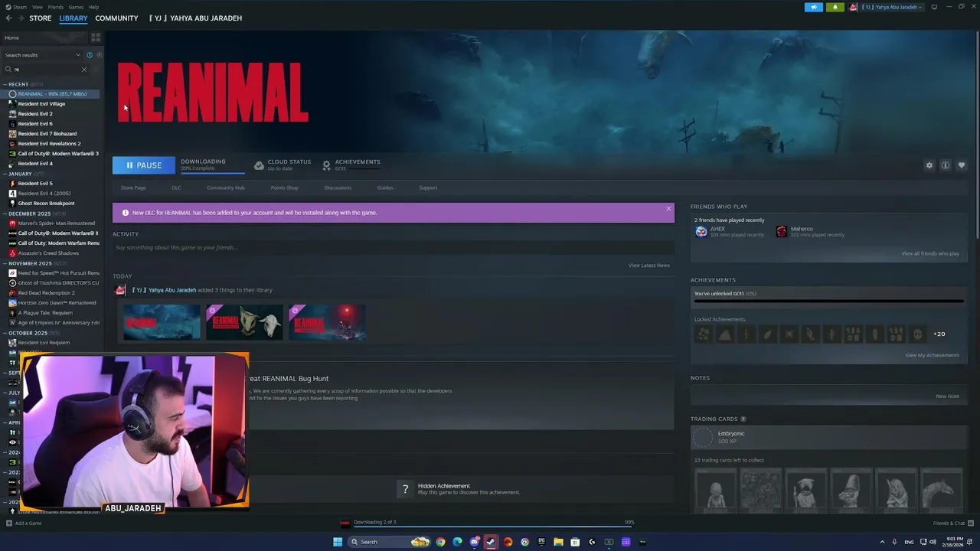Switch to the STORE tab
This screenshot has height=551, width=980.
(41, 18)
